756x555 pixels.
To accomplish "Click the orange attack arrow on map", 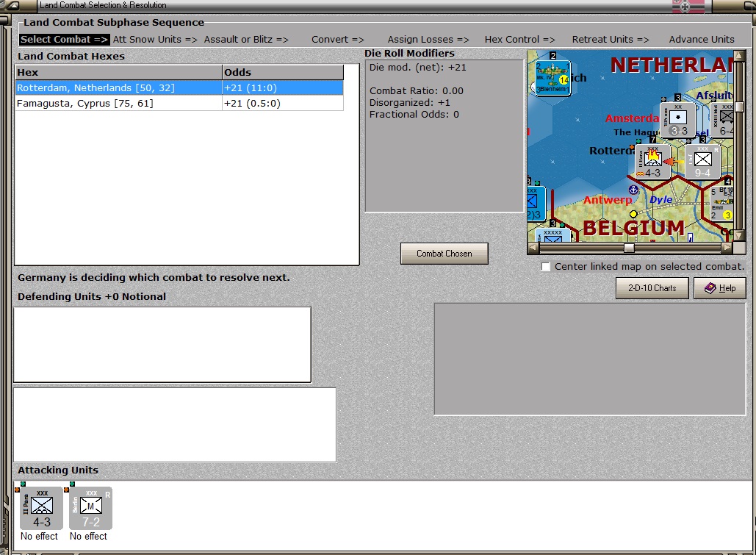I will click(x=674, y=162).
